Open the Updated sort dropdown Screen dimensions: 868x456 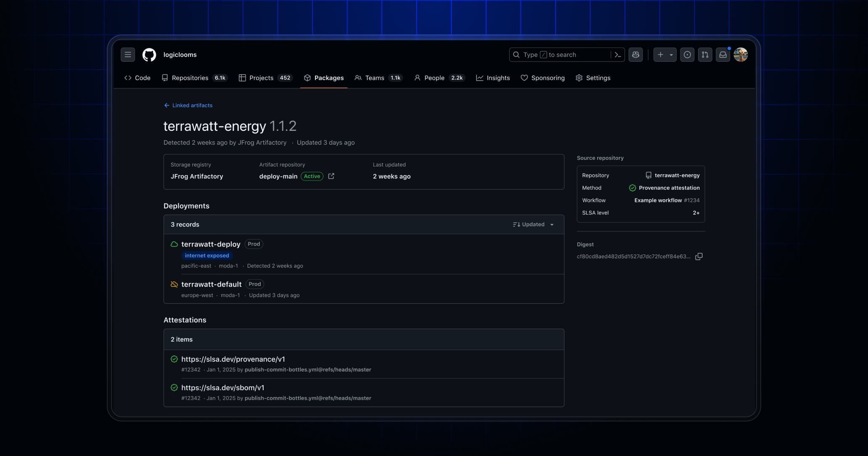(533, 224)
